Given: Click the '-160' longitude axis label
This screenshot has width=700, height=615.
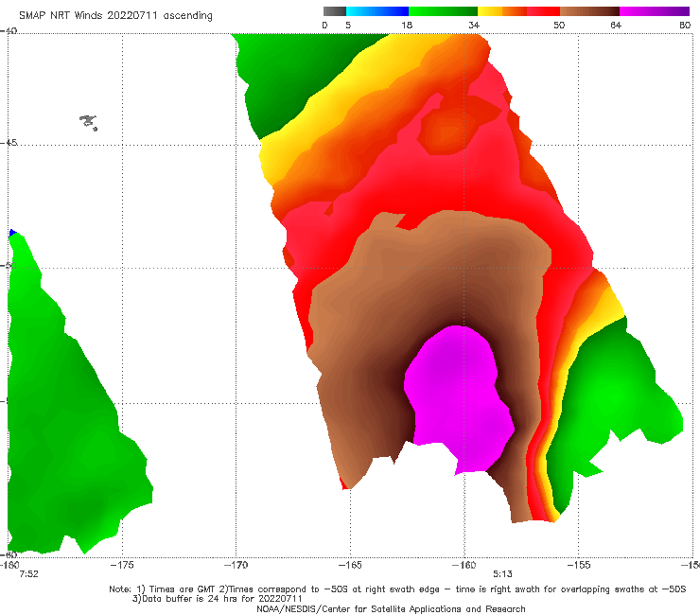Looking at the screenshot, I should pos(464,565).
